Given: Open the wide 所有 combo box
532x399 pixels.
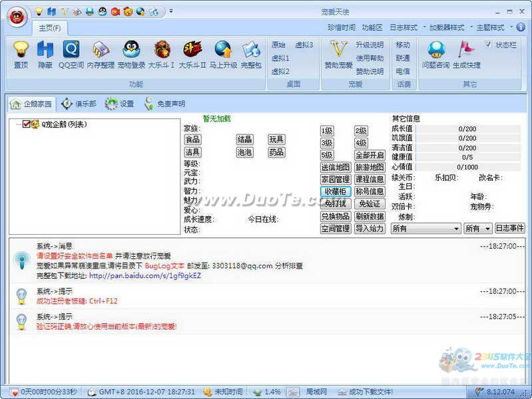Looking at the screenshot, I should 425,228.
